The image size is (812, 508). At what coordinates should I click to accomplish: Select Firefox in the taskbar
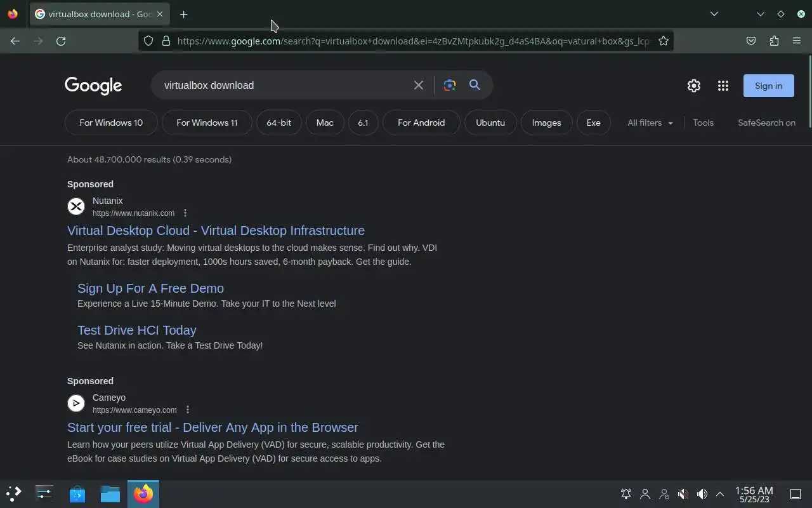tap(143, 494)
